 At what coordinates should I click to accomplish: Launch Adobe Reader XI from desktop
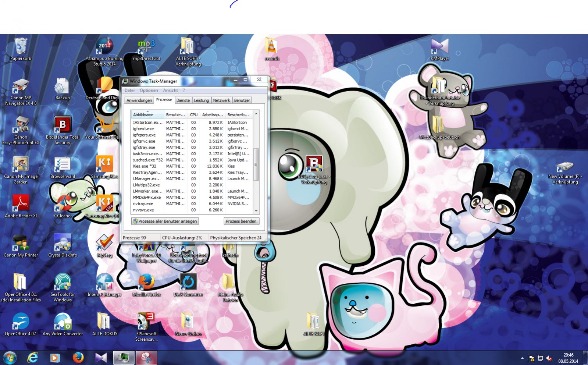point(21,207)
